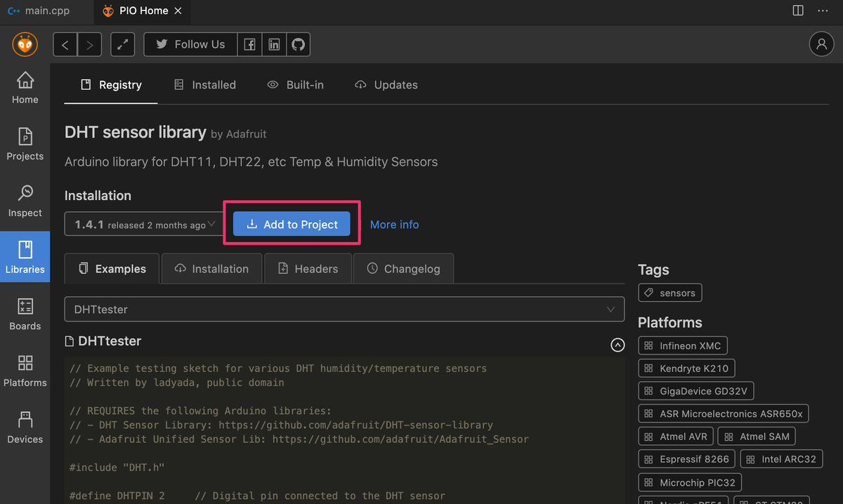Viewport: 843px width, 504px height.
Task: Select the Infineon XMC platform
Action: (683, 346)
